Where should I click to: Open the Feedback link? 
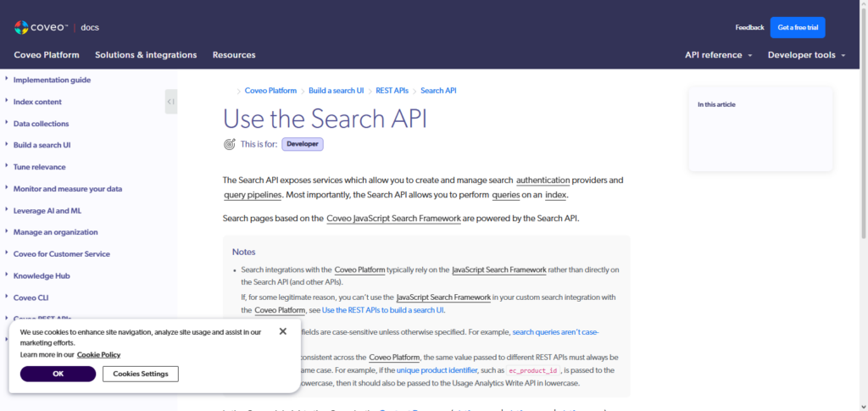(749, 27)
